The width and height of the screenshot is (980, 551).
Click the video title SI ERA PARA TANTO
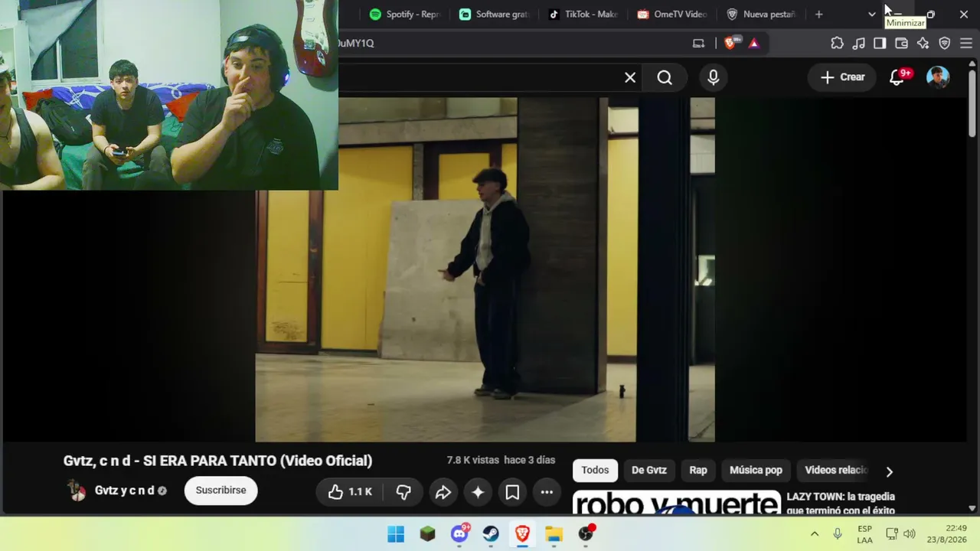[x=217, y=461]
